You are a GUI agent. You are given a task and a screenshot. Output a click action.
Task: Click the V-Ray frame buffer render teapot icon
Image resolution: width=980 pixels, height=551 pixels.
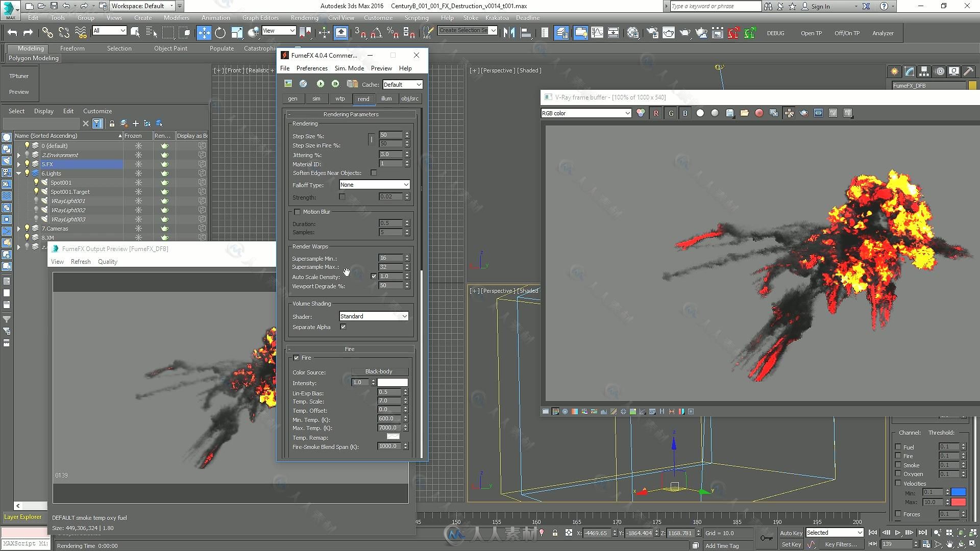point(803,113)
